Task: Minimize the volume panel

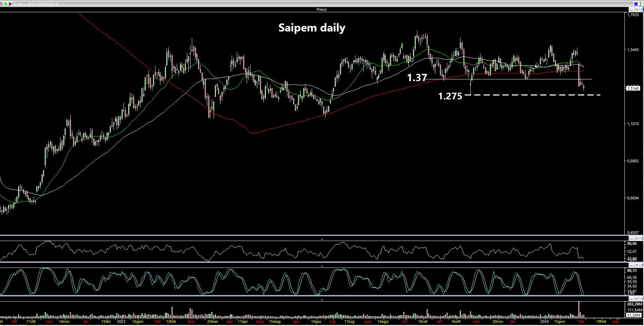Action: click(x=631, y=299)
